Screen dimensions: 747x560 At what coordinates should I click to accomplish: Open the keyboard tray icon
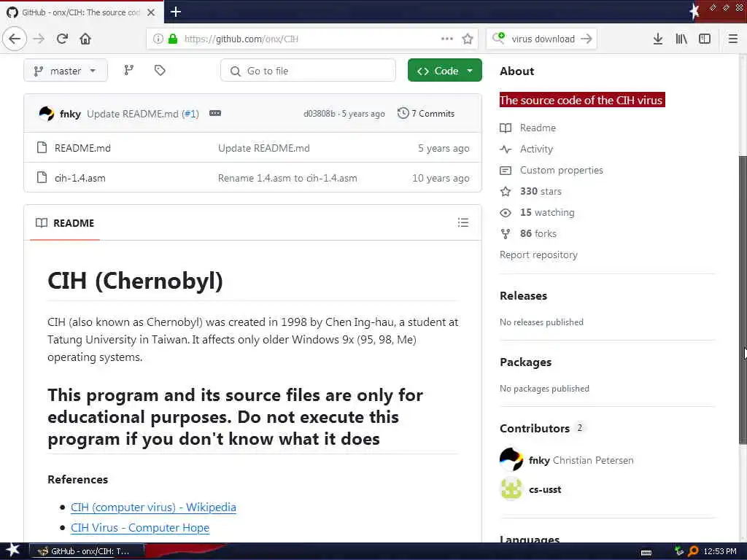pos(646,552)
